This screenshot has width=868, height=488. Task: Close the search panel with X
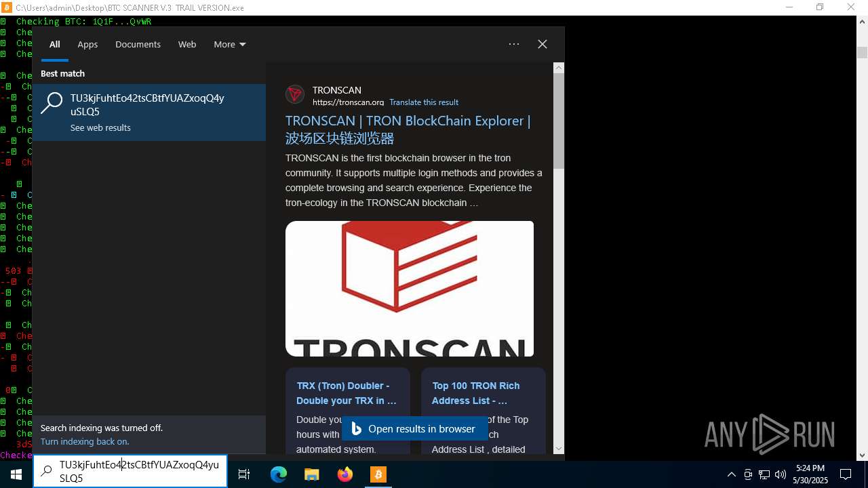(x=542, y=44)
